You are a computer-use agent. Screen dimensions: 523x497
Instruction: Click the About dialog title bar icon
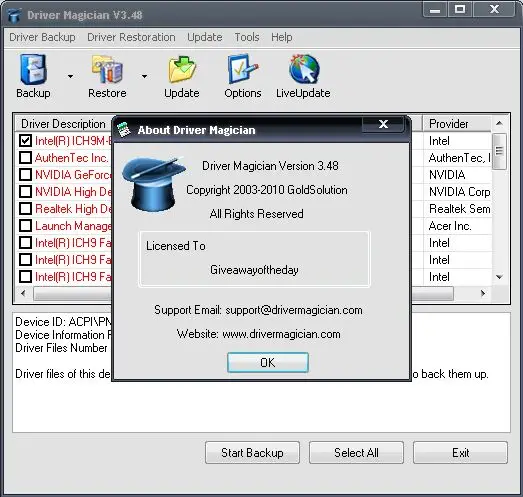[124, 130]
